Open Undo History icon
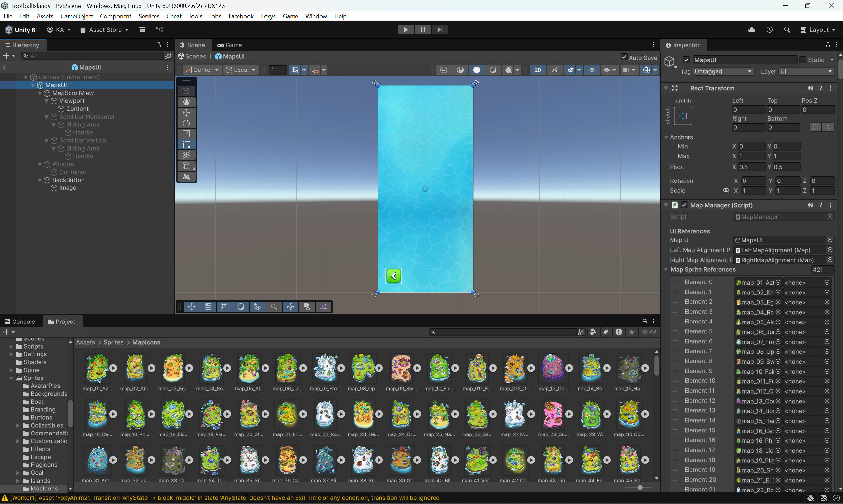The height and width of the screenshot is (504, 843). (x=769, y=30)
